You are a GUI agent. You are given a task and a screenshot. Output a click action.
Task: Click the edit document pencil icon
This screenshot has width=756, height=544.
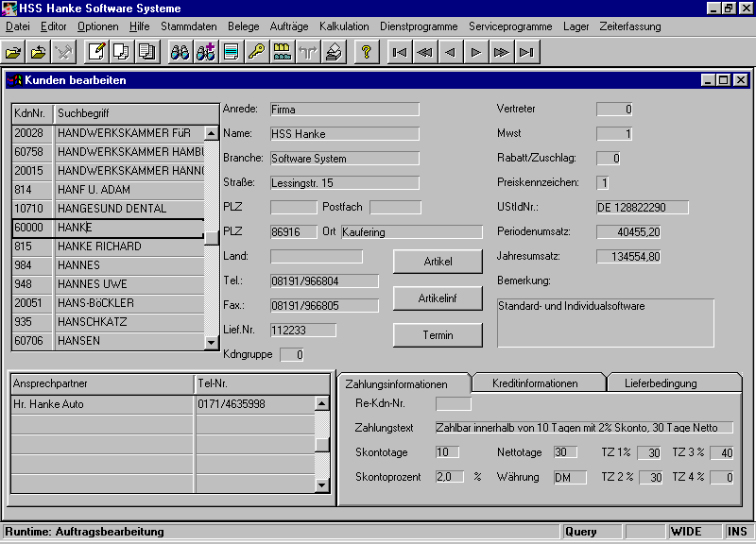coord(96,52)
